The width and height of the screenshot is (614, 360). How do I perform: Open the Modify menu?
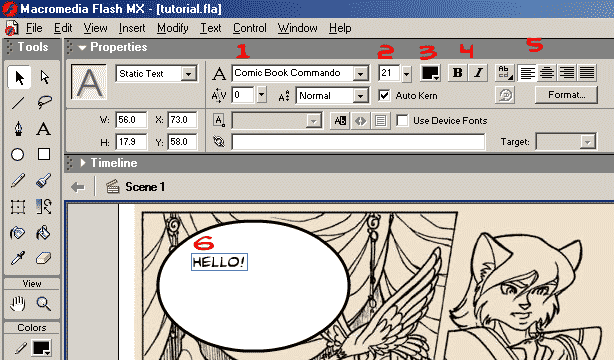[x=173, y=28]
